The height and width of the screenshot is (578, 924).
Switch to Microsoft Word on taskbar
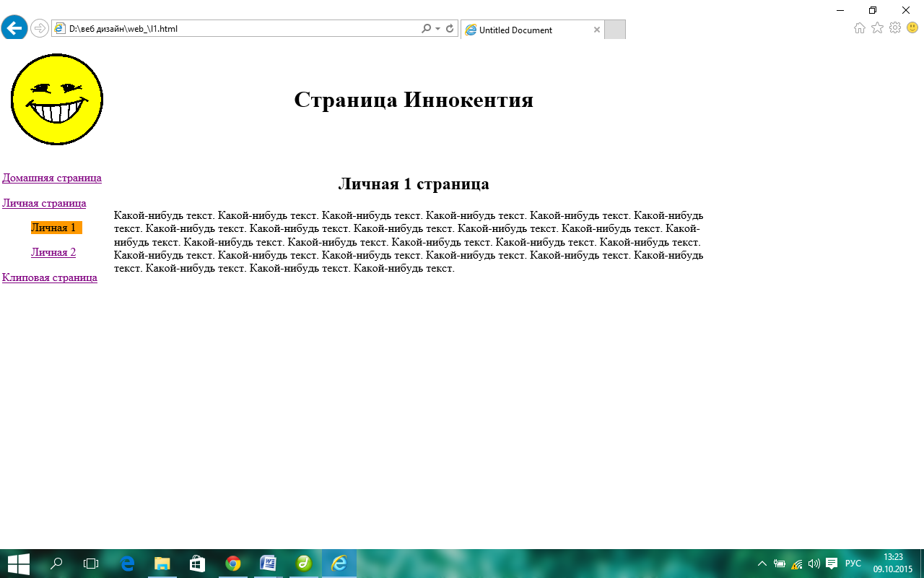click(x=268, y=564)
